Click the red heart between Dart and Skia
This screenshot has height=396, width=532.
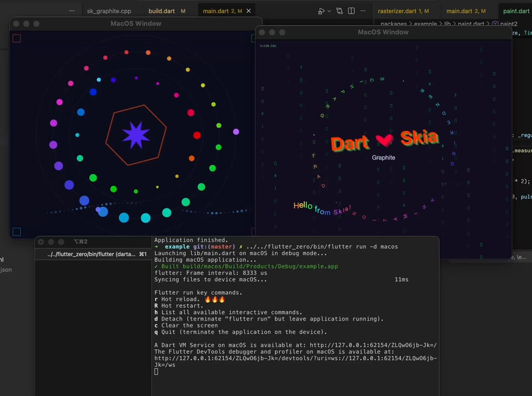[385, 141]
